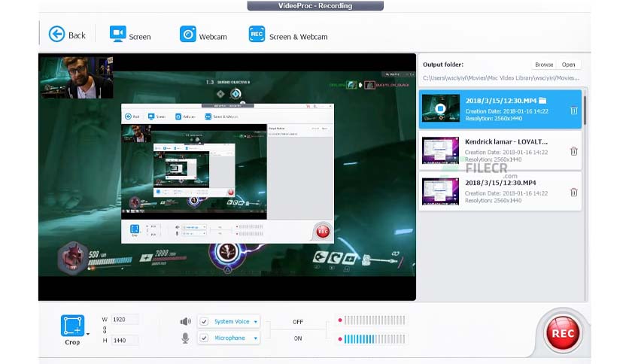
Task: Click the Back arrow icon
Action: click(56, 35)
